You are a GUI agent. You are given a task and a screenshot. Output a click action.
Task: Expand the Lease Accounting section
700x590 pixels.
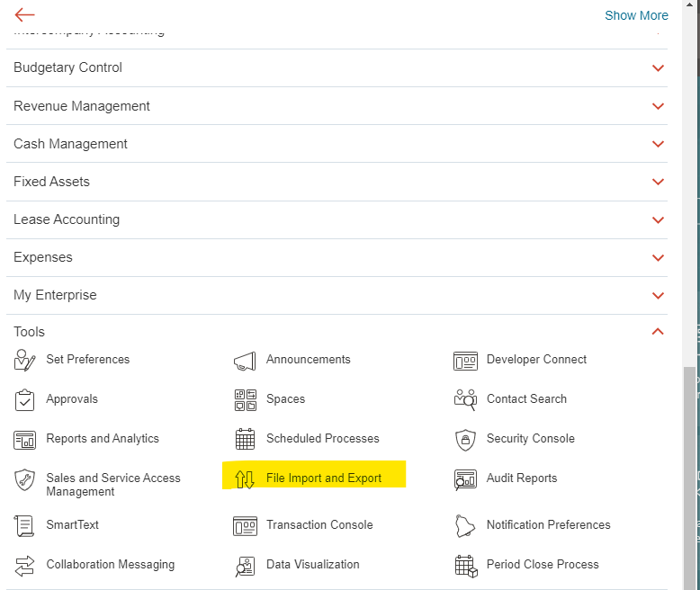tap(658, 219)
